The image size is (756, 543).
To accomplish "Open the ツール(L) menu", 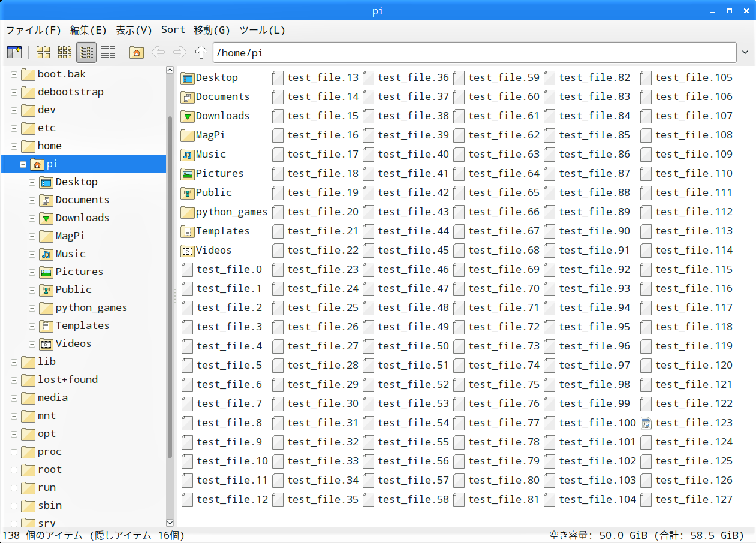I will point(263,30).
